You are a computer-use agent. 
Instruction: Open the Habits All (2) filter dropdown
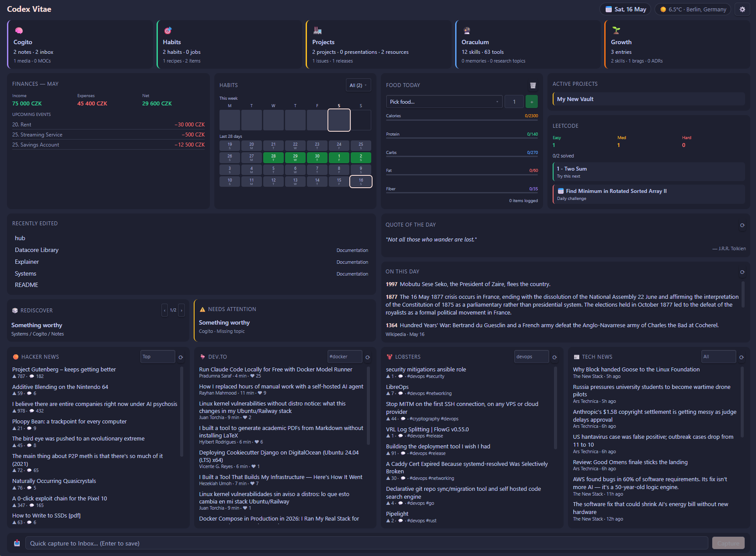click(358, 85)
